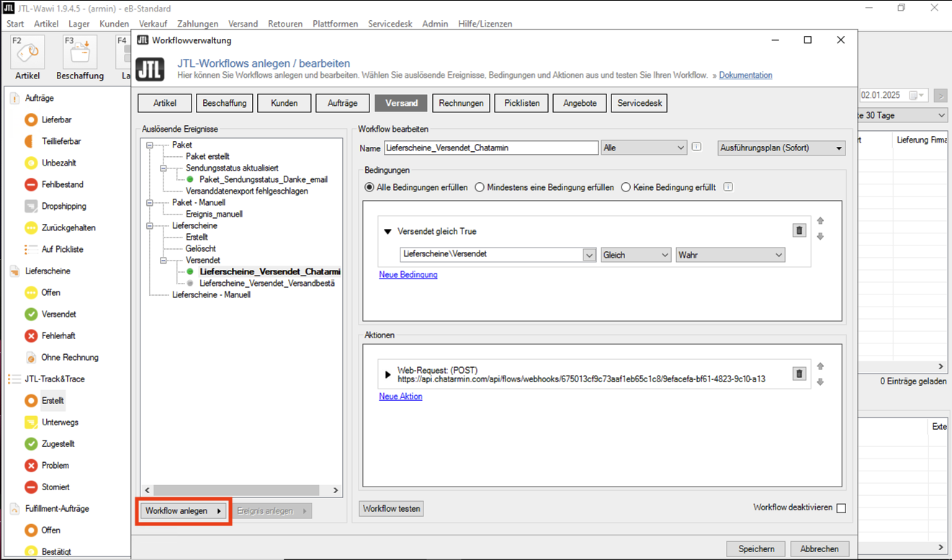Delete the Versendet gleich True condition
This screenshot has width=952, height=560.
799,230
